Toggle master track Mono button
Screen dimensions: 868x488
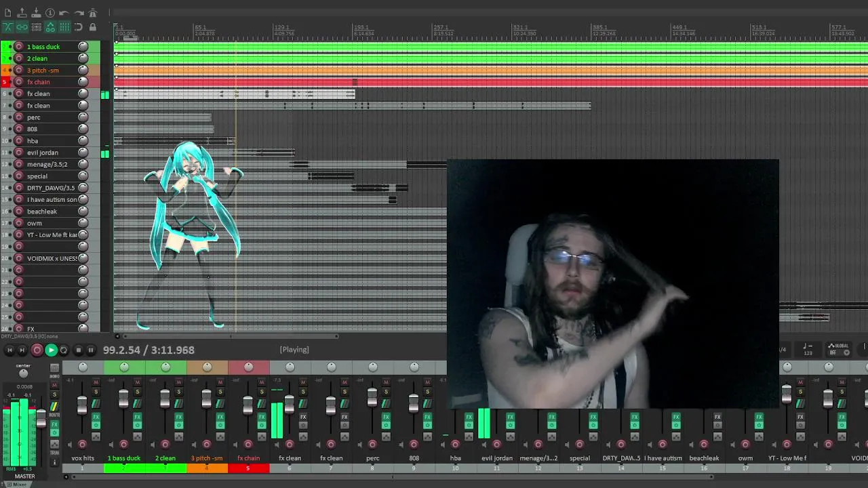coord(54,368)
